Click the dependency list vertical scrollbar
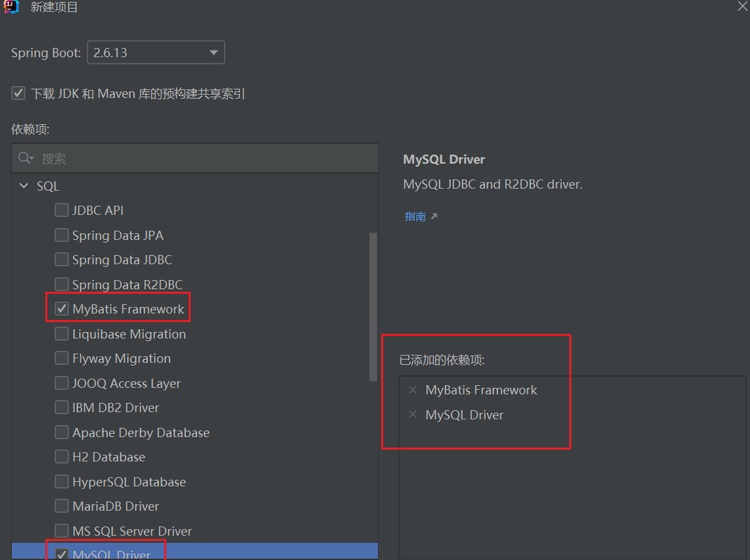750x560 pixels. coord(373,306)
